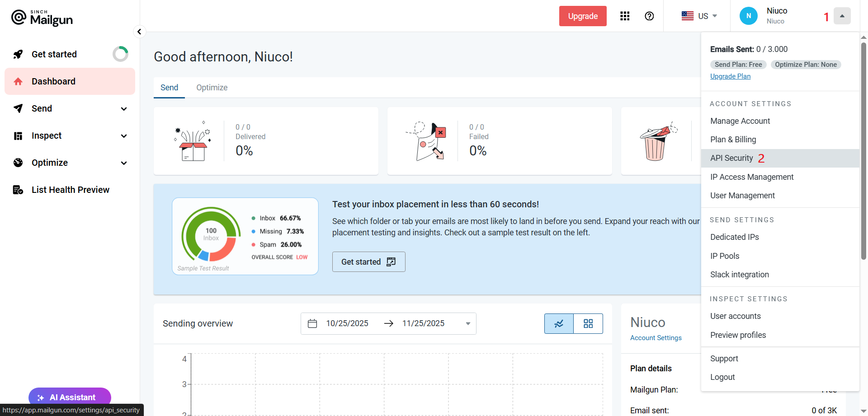Screen dimensions: 868x416
Task: Click the Delivered open-box illustration
Action: (x=193, y=141)
